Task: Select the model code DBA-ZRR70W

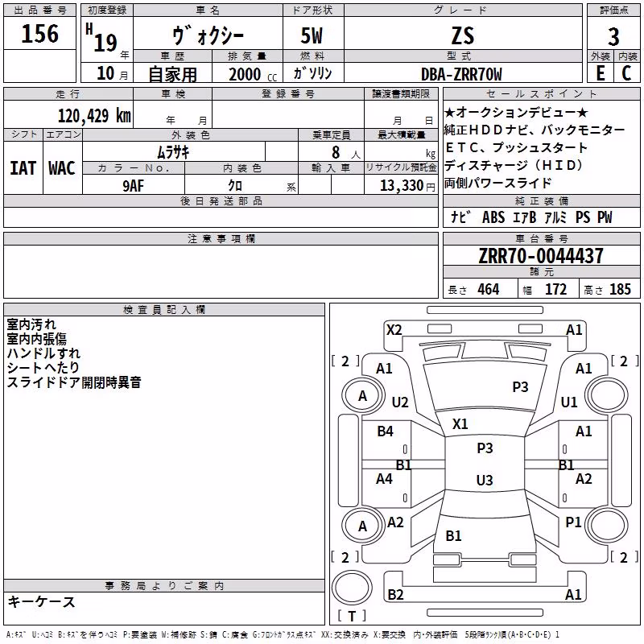Action: pos(461,75)
